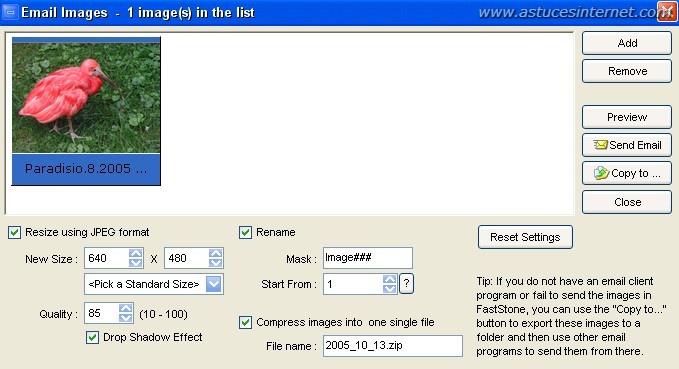Toggle Resize using JPEG format checkbox

pyautogui.click(x=14, y=233)
